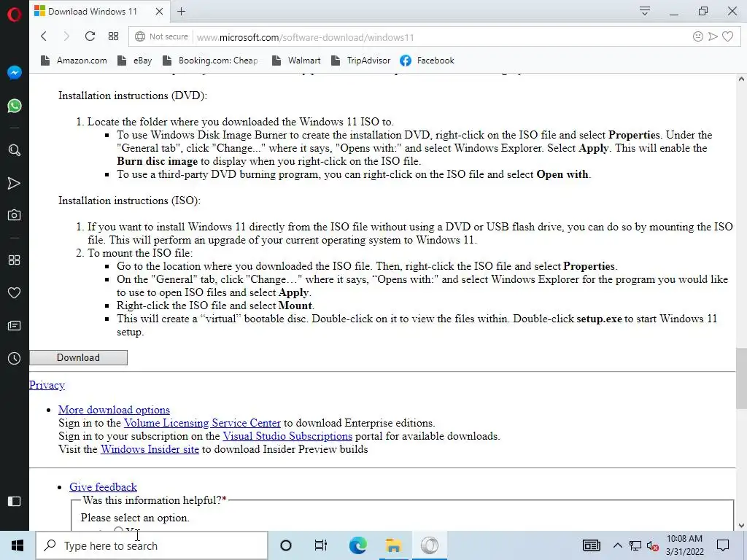Open the Walmart bookmark
Screen dimensions: 747x560
296,61
